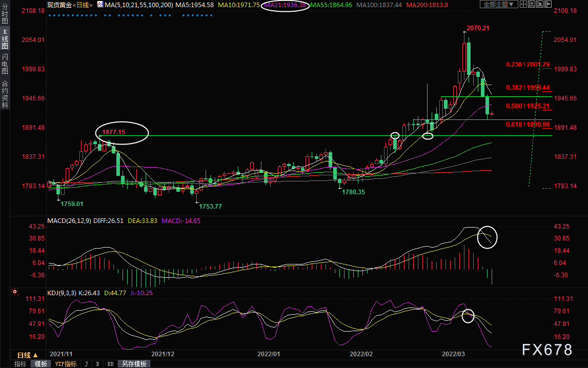This screenshot has height=368, width=588.
Task: Click the 0.618 \ 1890.98 Fibonacci label
Action: pyautogui.click(x=528, y=125)
